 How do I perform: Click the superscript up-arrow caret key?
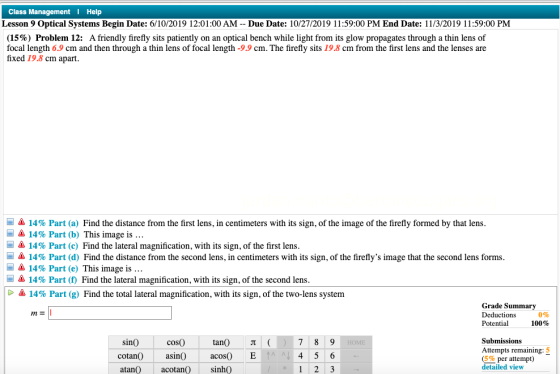coord(271,356)
